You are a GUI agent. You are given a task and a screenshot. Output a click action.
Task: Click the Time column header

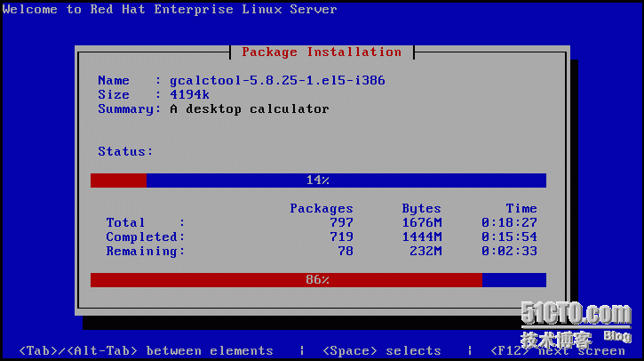pos(521,208)
